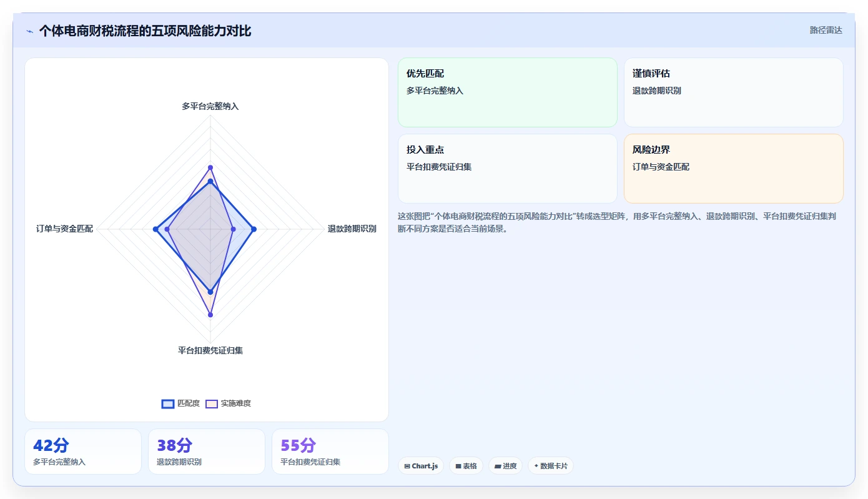Click the 多平台完整纳入 radar axis label

pos(210,106)
